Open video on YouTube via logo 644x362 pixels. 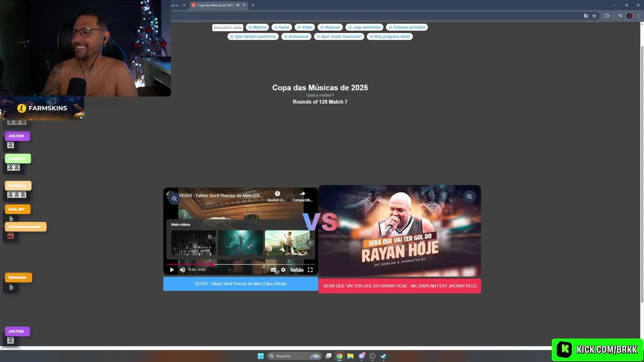tap(297, 270)
